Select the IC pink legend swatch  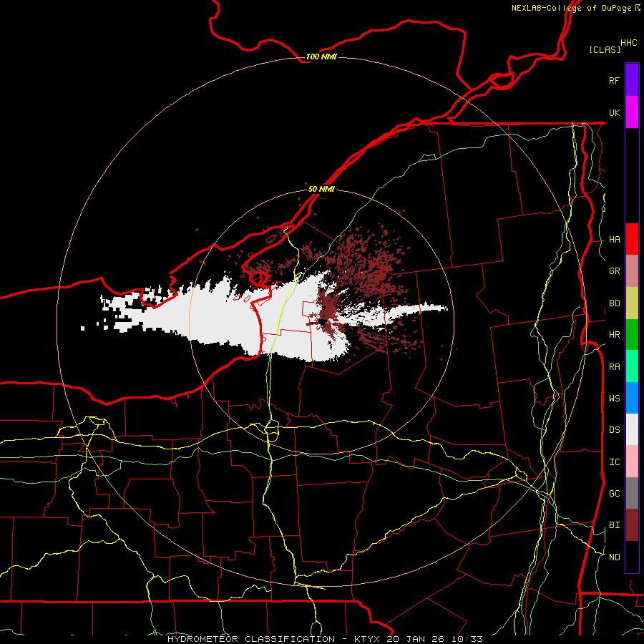pos(632,462)
